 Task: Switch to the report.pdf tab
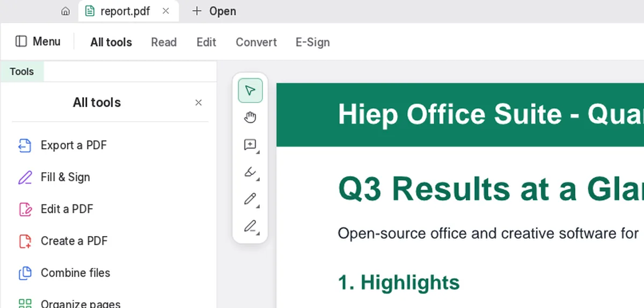tap(128, 11)
